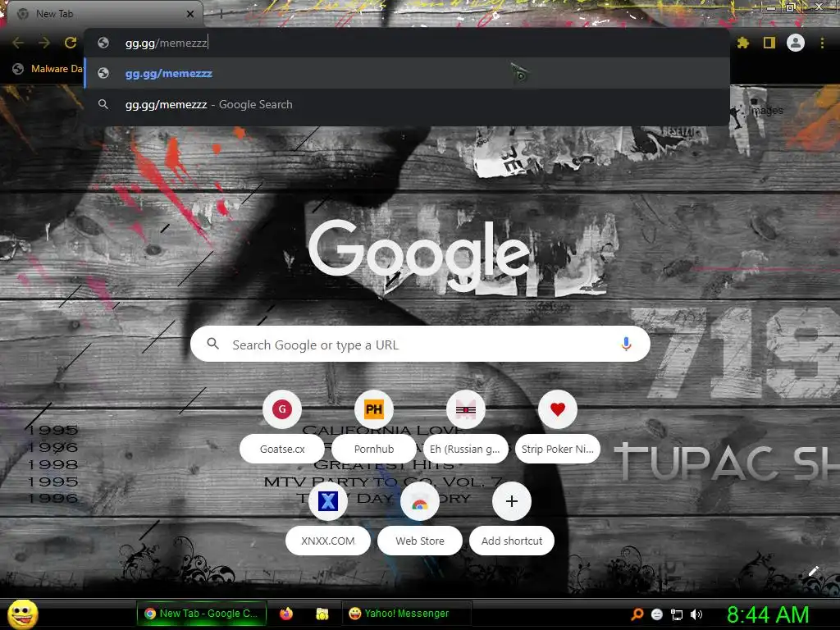The image size is (840, 630).
Task: Open the Strip Poker Ni... heart shortcut
Action: click(558, 410)
